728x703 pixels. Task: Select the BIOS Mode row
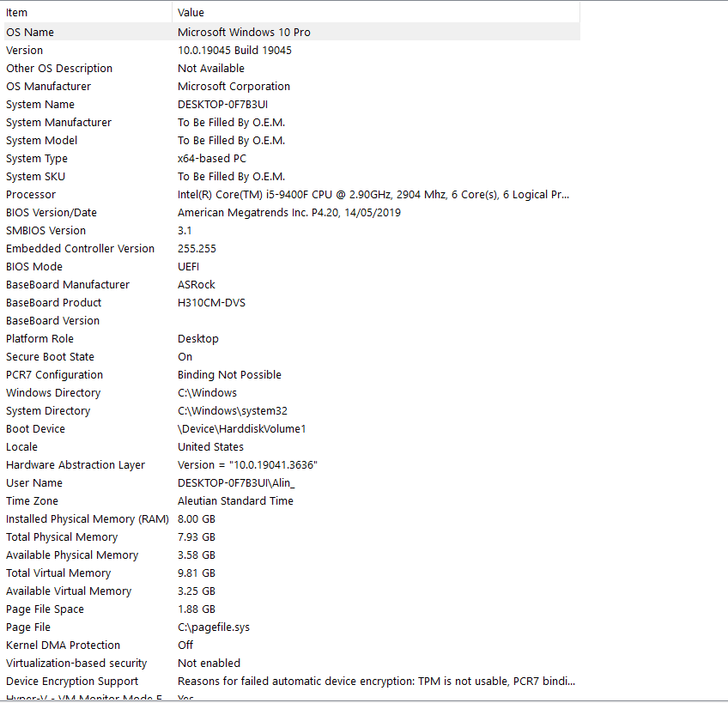pos(292,267)
